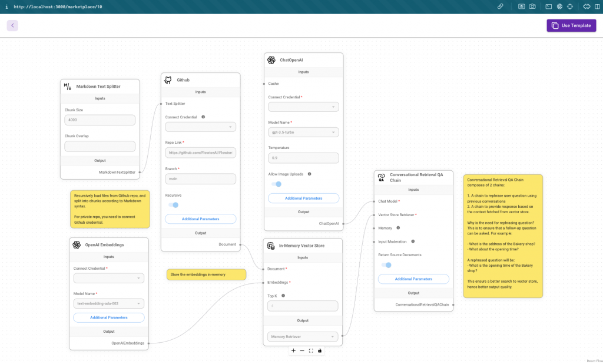Click Additional Parameters in OpenAI Embeddings node
This screenshot has width=603, height=364.
point(109,317)
